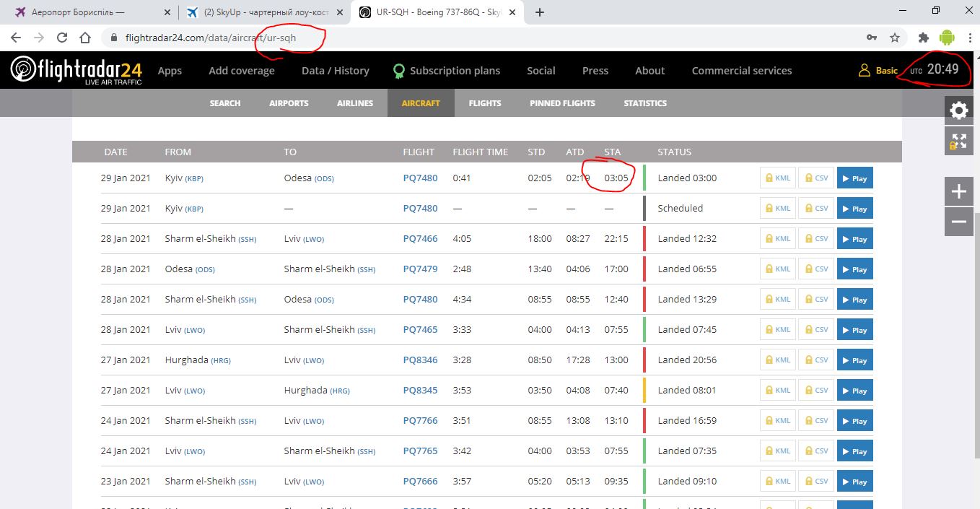Open flight PQ8346 link
Screen dimensions: 980x509
click(x=420, y=360)
